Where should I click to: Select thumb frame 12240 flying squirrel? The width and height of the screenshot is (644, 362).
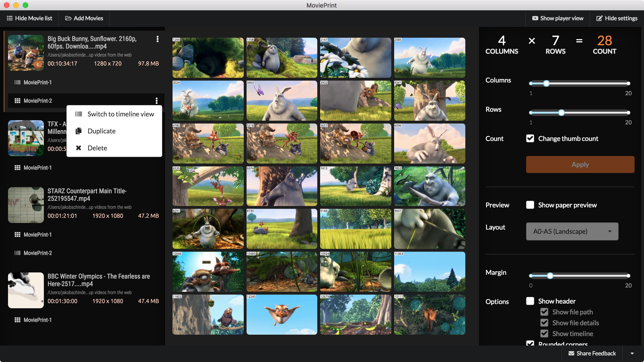pyautogui.click(x=282, y=314)
